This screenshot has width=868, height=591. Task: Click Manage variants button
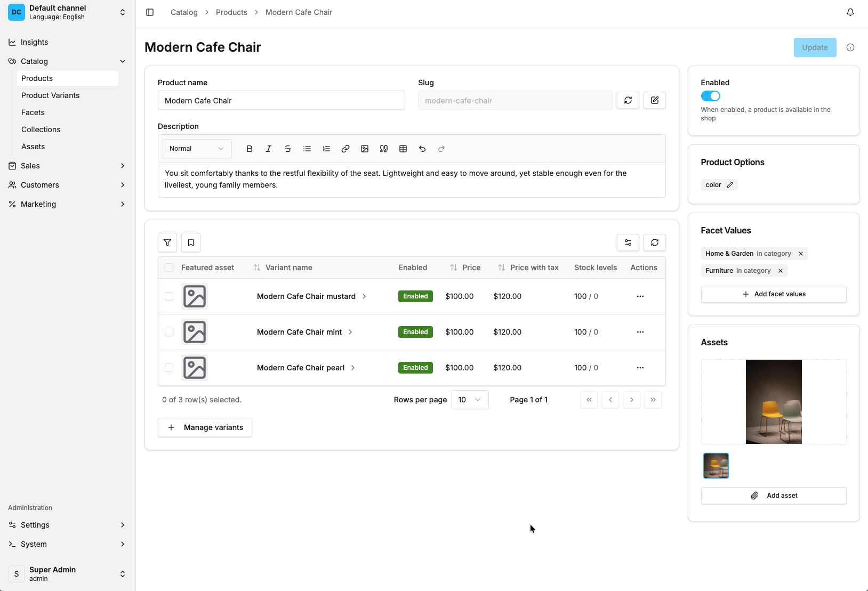pyautogui.click(x=205, y=427)
